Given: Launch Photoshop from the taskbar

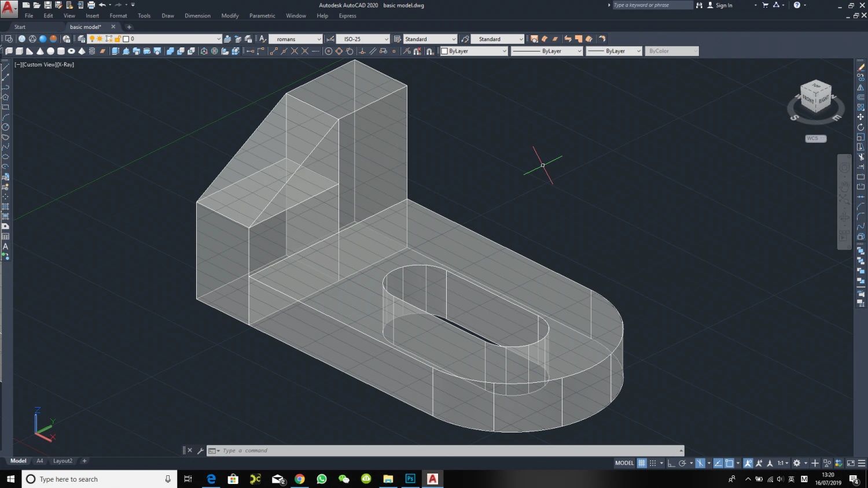Looking at the screenshot, I should point(410,479).
